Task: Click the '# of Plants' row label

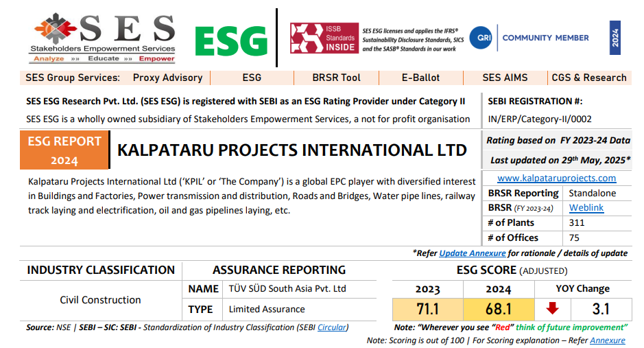Action: [511, 222]
